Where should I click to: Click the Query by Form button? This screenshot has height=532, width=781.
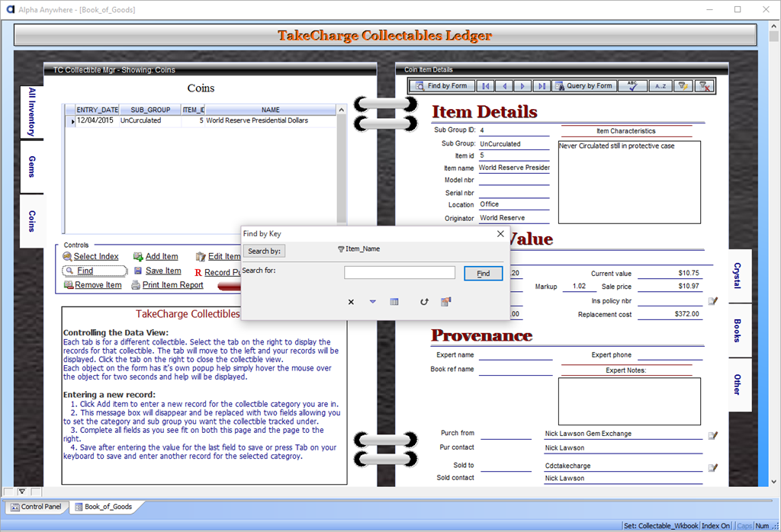pos(583,86)
